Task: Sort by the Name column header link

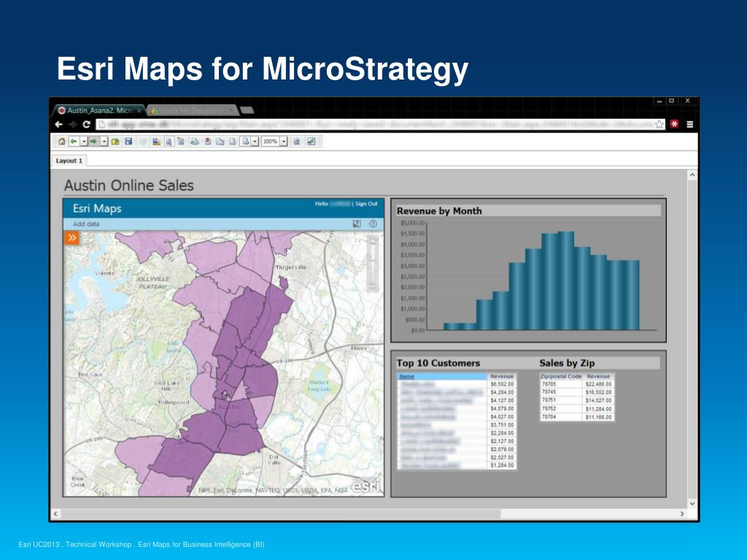Action: coord(406,376)
